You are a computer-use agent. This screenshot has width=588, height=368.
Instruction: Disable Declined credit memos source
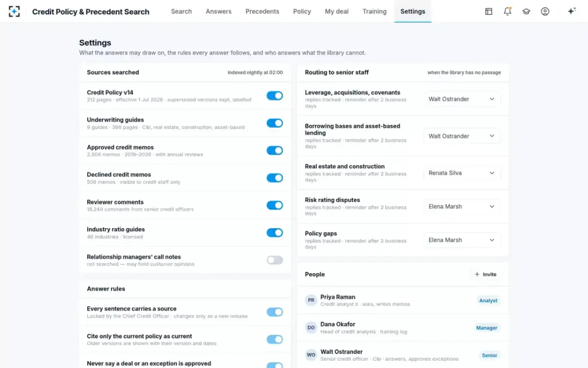(x=275, y=178)
